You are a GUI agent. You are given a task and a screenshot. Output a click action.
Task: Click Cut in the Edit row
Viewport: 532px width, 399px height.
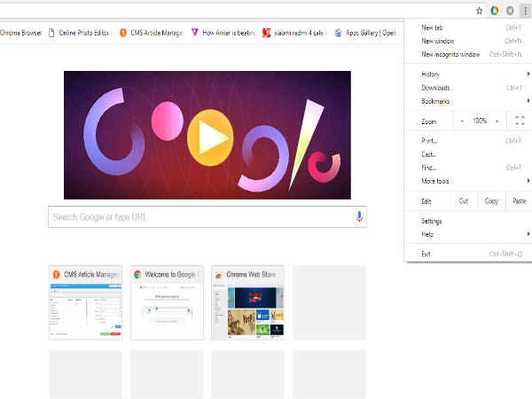pos(464,201)
